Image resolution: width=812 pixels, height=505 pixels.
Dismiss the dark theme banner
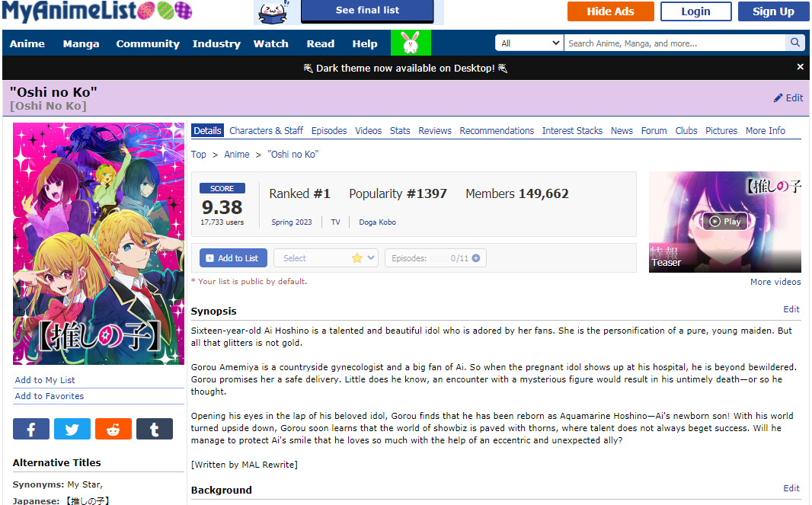pyautogui.click(x=800, y=67)
